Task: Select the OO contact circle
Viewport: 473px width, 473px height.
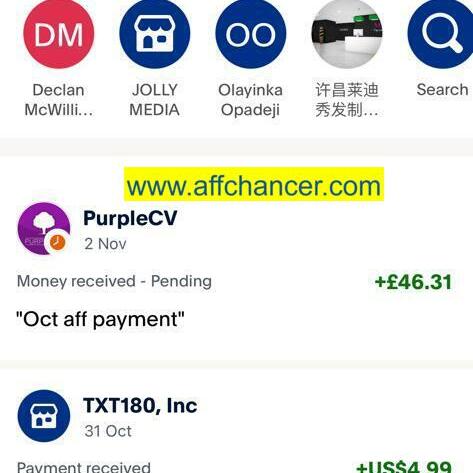Action: (251, 33)
